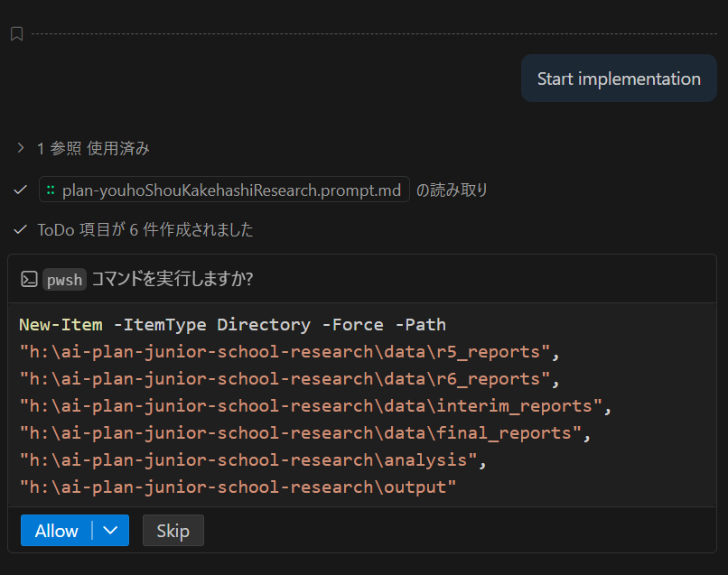
Task: Skip the pwsh command execution
Action: (x=173, y=531)
